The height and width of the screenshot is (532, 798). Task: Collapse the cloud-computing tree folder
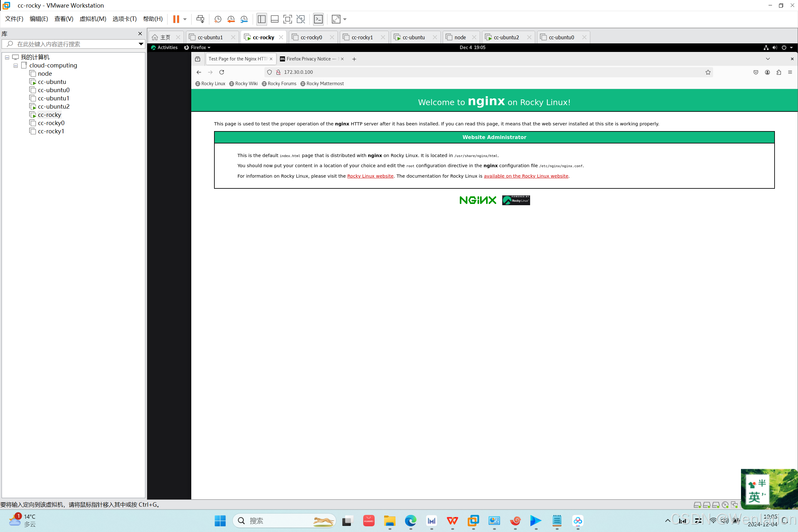pyautogui.click(x=16, y=66)
